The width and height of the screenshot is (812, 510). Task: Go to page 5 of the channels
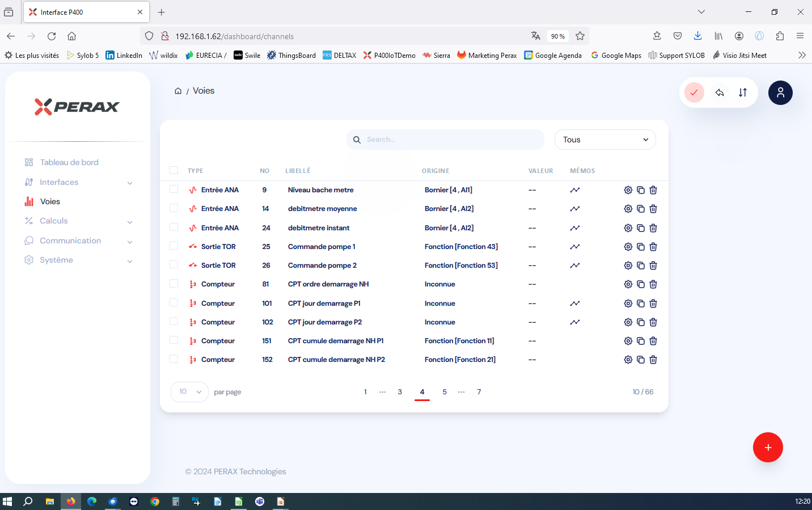coord(445,392)
